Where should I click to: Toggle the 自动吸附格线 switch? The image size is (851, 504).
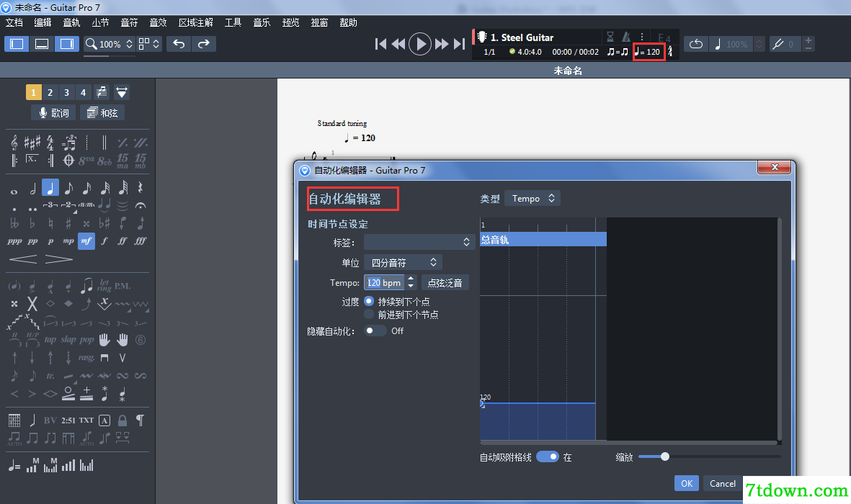tap(547, 456)
